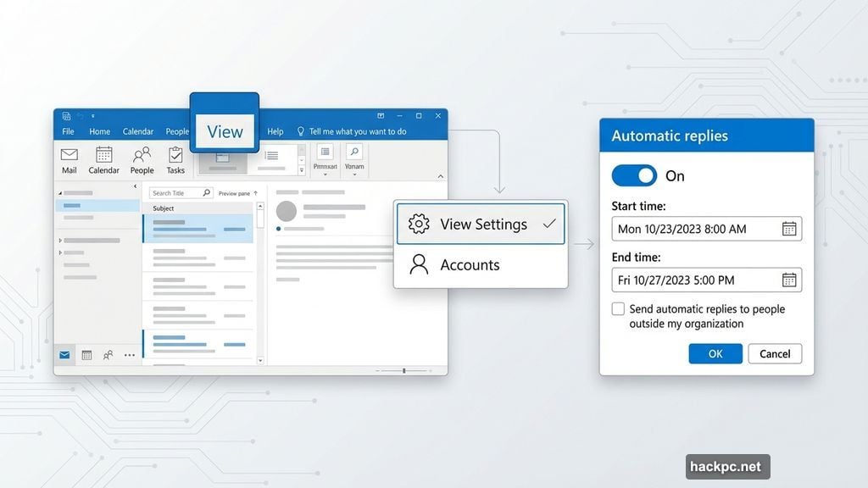Open the date picker next to Start time
The height and width of the screenshot is (488, 868).
point(790,229)
